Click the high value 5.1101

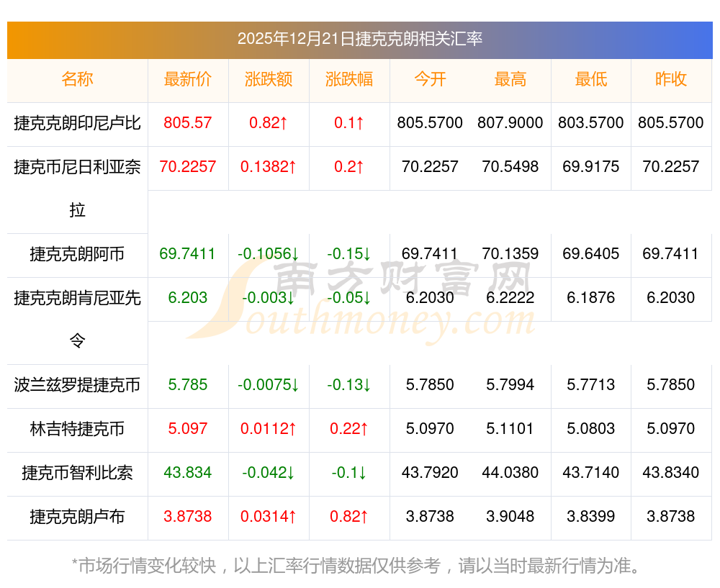(510, 429)
